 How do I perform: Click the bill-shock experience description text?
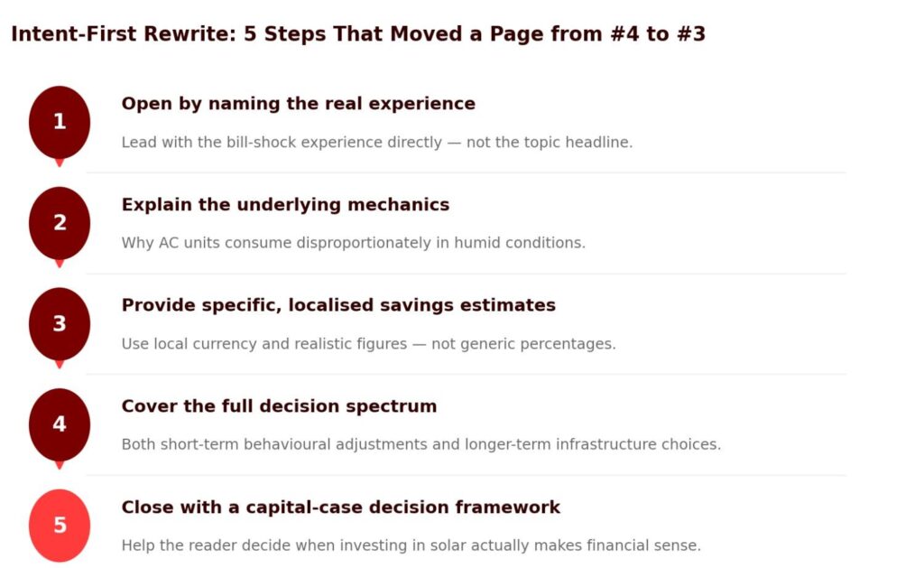[x=376, y=143]
